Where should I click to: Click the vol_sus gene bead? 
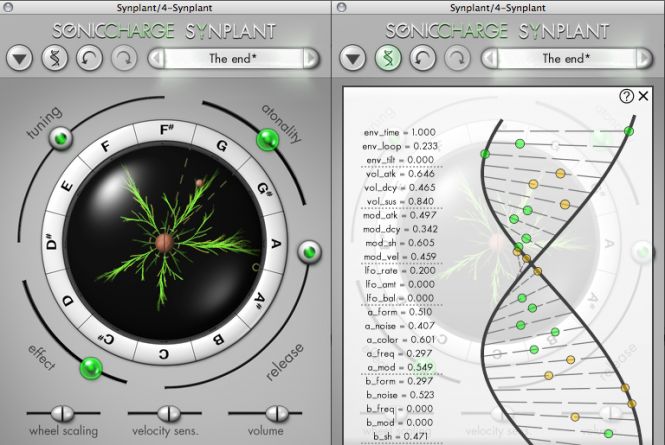(564, 204)
